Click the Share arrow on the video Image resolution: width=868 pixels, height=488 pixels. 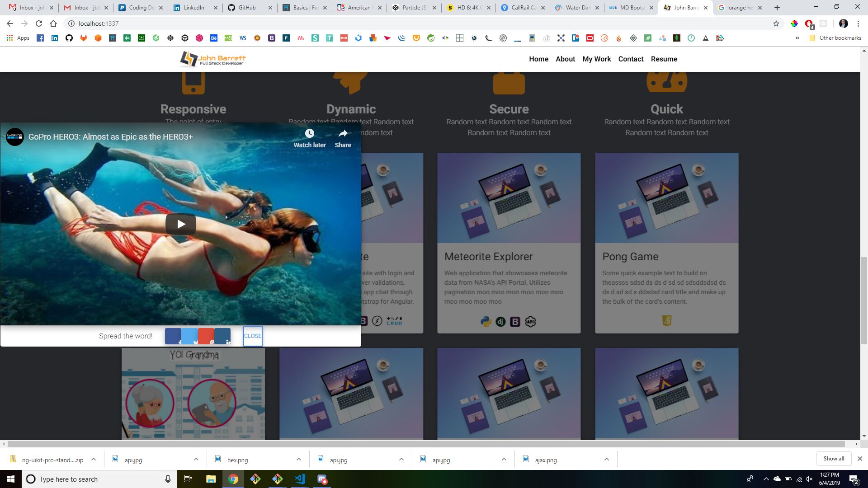pos(343,133)
